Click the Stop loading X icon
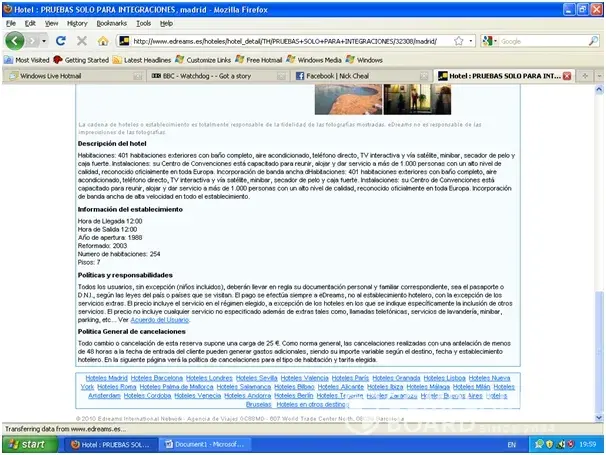 [x=82, y=41]
